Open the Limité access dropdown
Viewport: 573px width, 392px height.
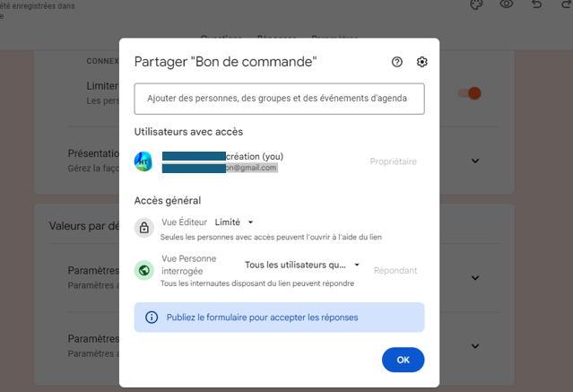tap(235, 222)
